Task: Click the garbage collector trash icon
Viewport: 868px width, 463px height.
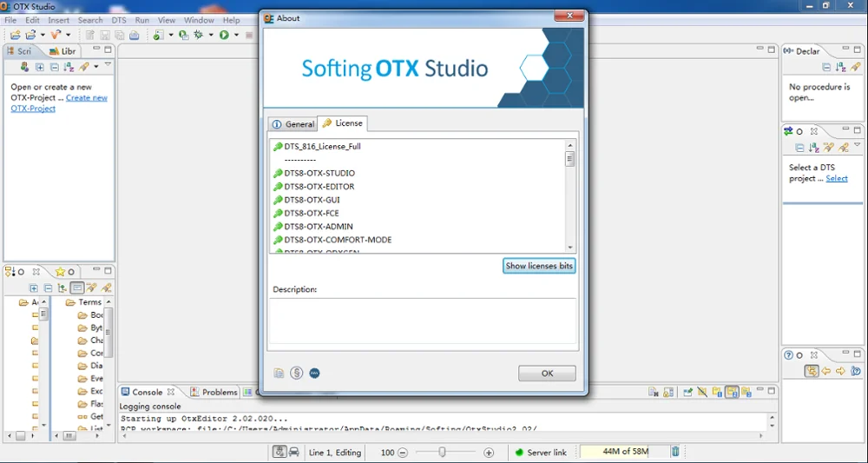Action: [675, 452]
